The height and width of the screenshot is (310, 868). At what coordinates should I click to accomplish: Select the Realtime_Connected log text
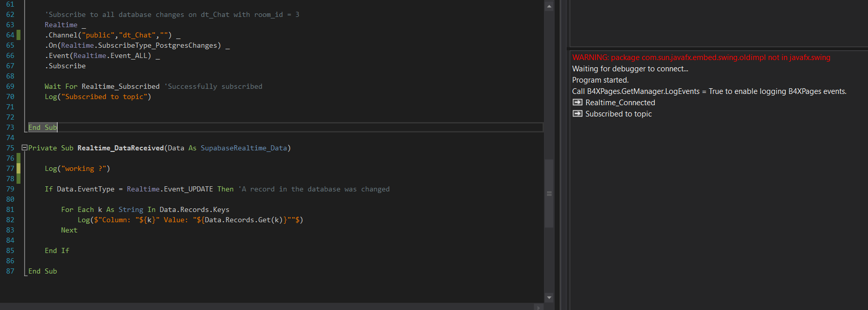620,103
